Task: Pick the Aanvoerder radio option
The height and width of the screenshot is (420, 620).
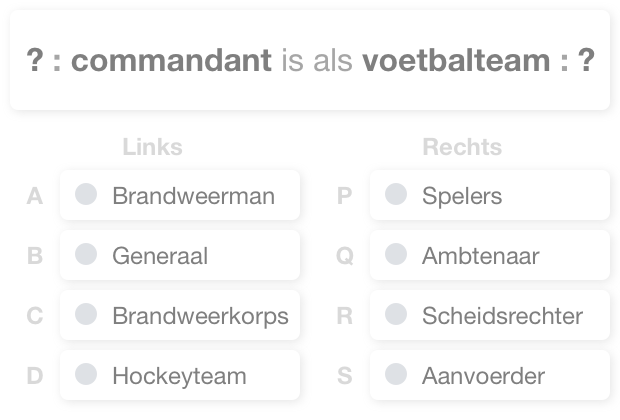Action: [x=397, y=374]
